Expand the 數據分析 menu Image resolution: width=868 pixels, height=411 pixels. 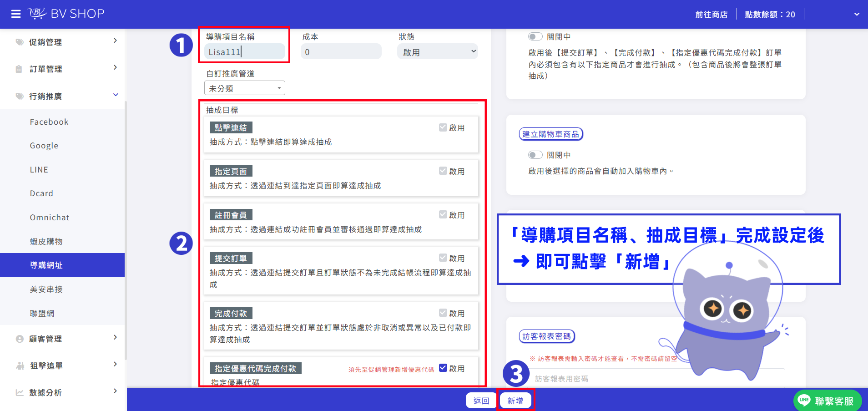tap(115, 391)
